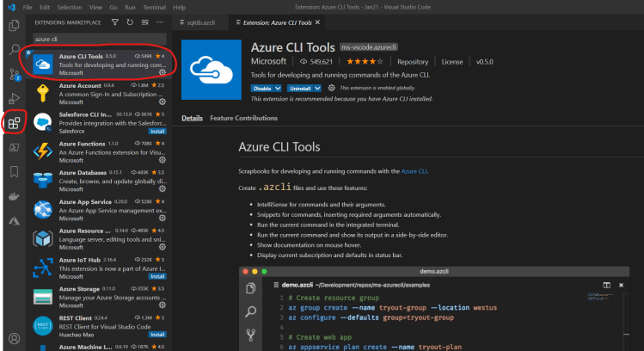Select the Details tab

[x=193, y=118]
